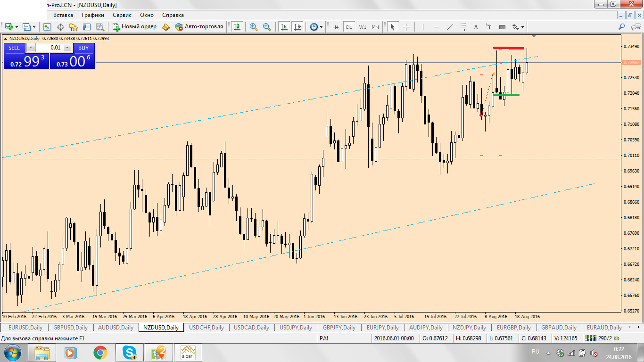Click the BUY one-click button
This screenshot has height=362, width=644.
tap(83, 48)
